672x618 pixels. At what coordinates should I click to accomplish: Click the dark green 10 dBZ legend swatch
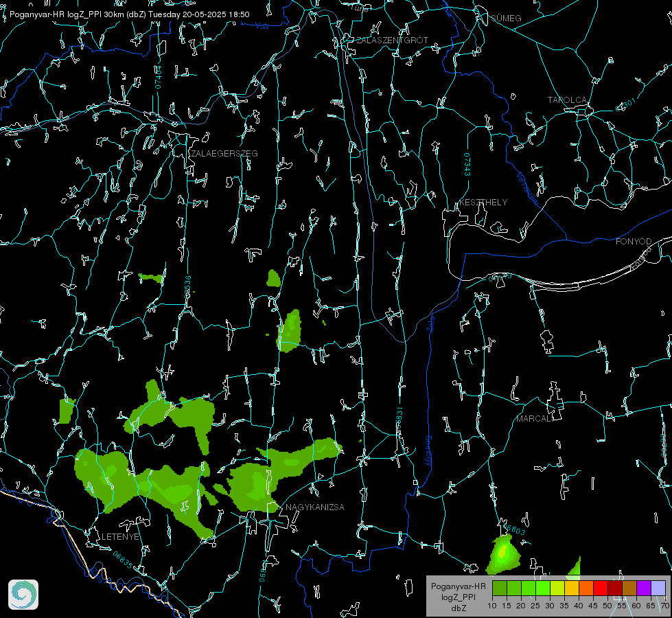pos(500,588)
